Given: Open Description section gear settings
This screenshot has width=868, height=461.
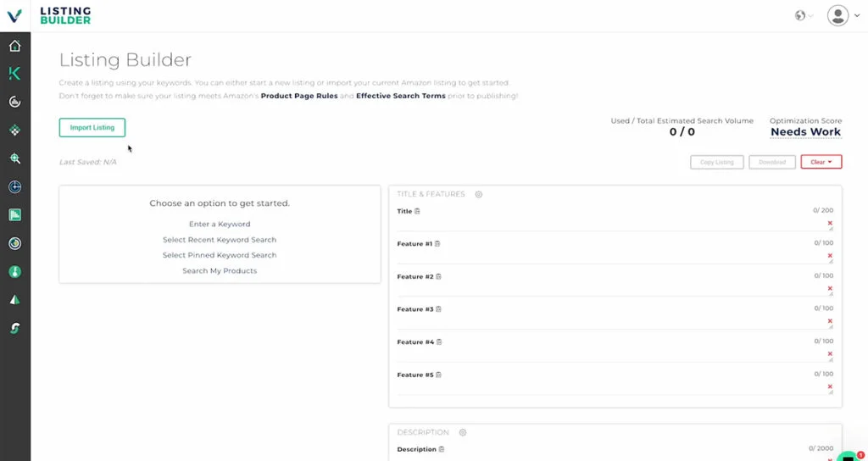Looking at the screenshot, I should (x=463, y=433).
